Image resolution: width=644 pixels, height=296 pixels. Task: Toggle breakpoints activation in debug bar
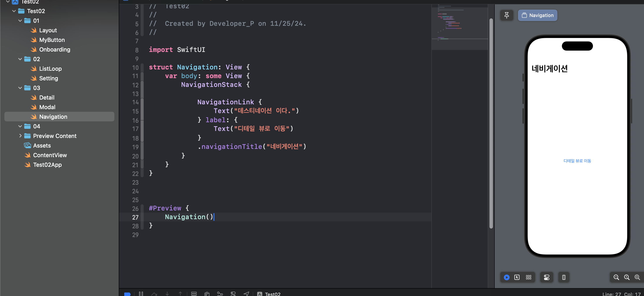[127, 294]
